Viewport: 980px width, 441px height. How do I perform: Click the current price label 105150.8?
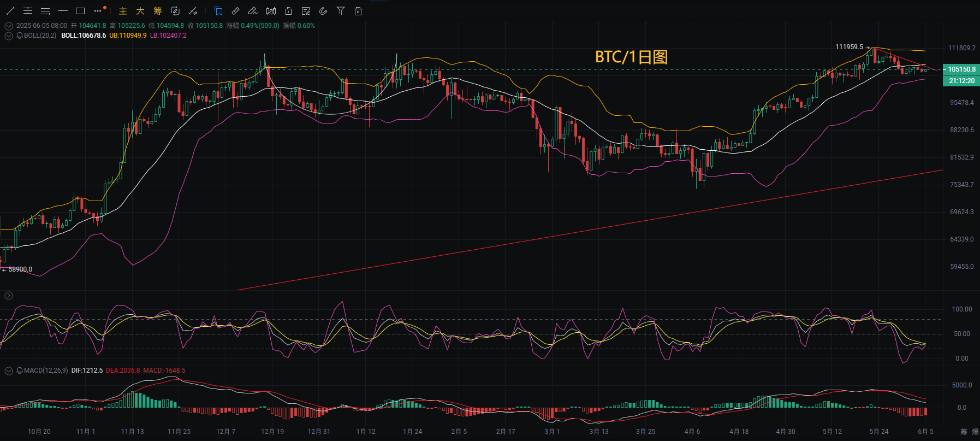[x=961, y=69]
